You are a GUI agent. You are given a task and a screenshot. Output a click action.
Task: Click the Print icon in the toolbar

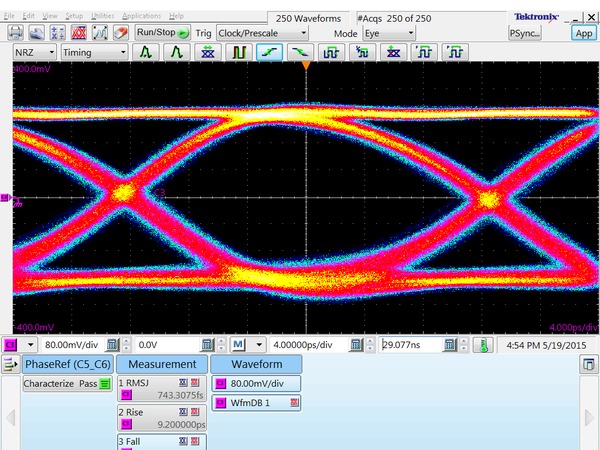click(18, 33)
